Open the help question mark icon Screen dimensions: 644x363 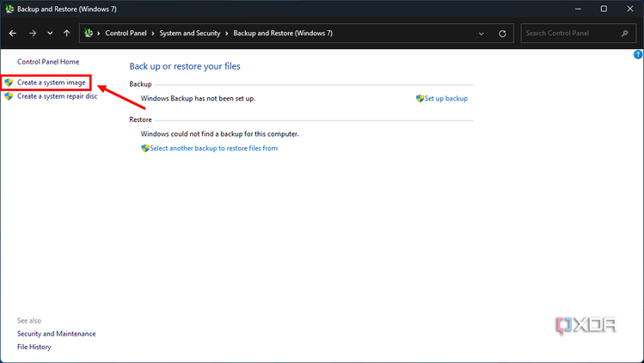(638, 54)
